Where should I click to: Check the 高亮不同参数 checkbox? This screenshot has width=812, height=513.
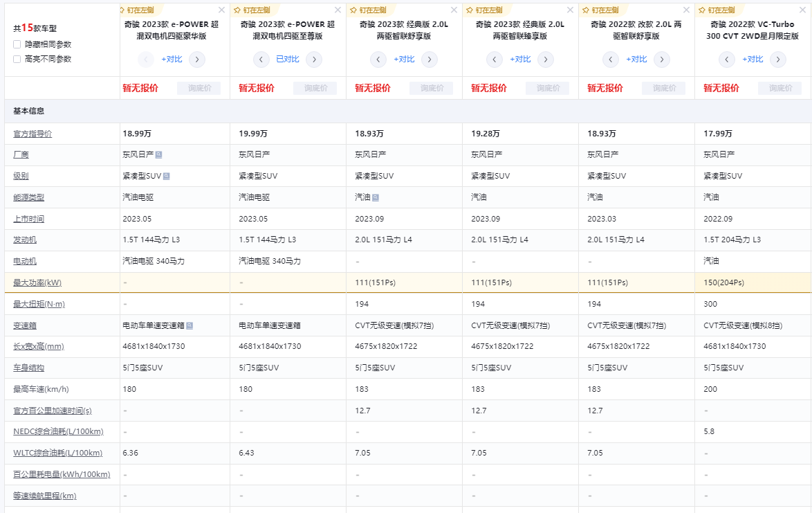tap(17, 59)
